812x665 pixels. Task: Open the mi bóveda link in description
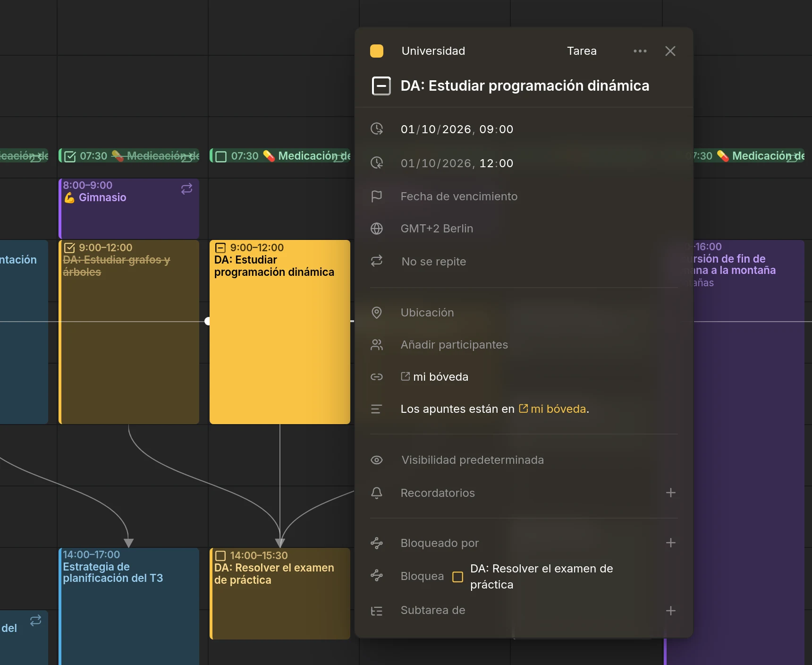[552, 409]
